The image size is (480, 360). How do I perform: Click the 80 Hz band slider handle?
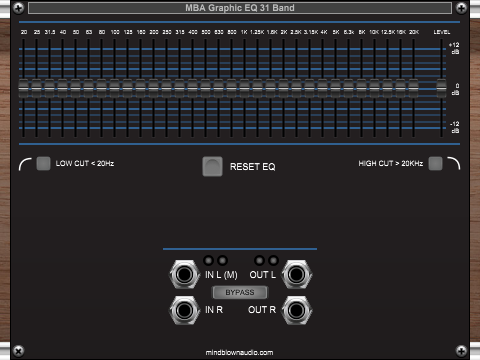pos(101,88)
